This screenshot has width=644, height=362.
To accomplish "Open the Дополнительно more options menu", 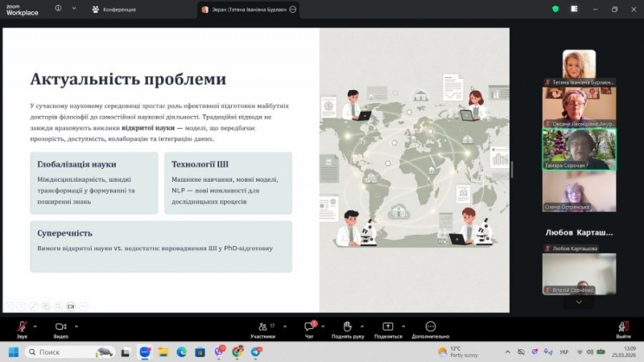I will [x=430, y=327].
